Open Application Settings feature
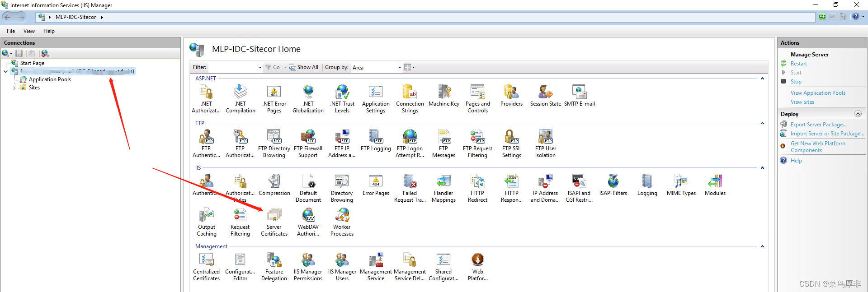This screenshot has width=868, height=292. (x=376, y=99)
